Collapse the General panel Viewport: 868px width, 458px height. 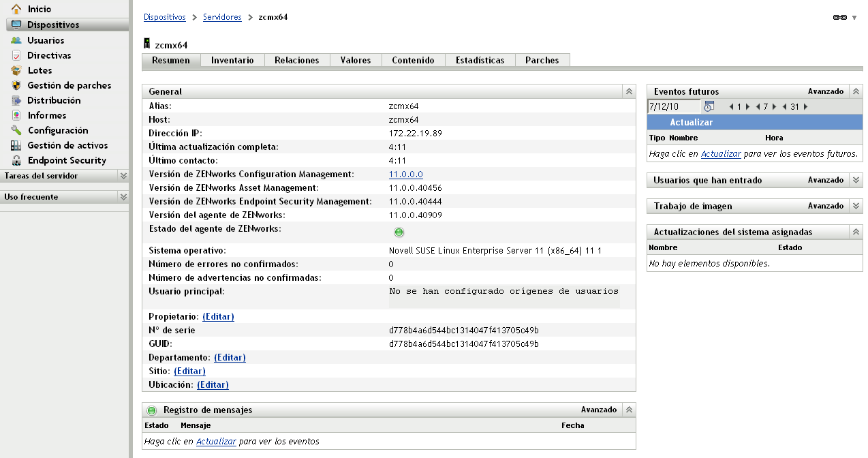(627, 91)
